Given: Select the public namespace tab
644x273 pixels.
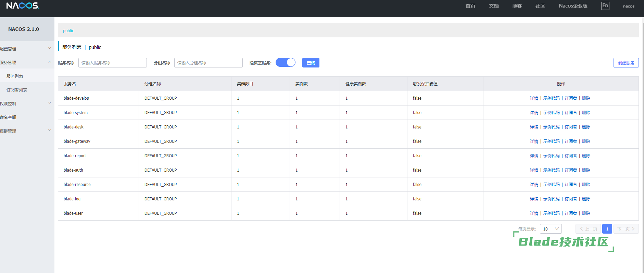Looking at the screenshot, I should pyautogui.click(x=68, y=30).
